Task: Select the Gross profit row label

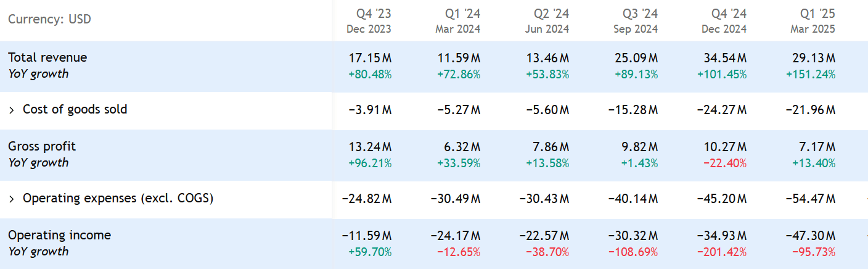Action: point(42,146)
